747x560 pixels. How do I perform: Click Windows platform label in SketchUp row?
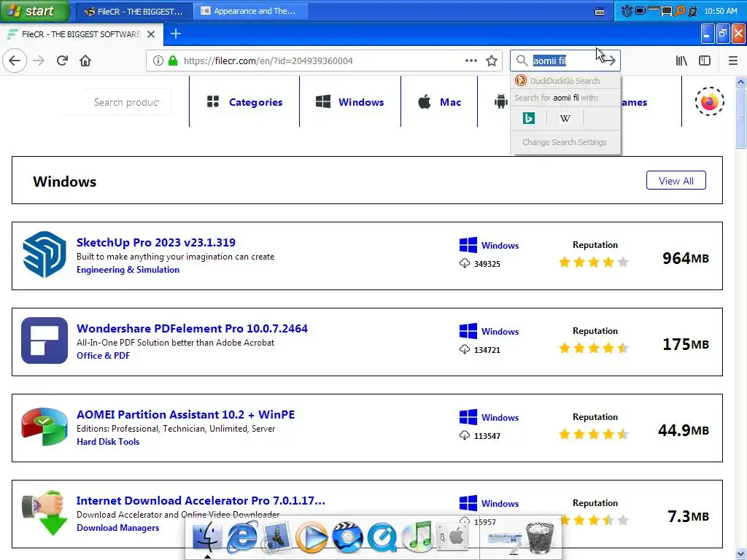(x=489, y=245)
